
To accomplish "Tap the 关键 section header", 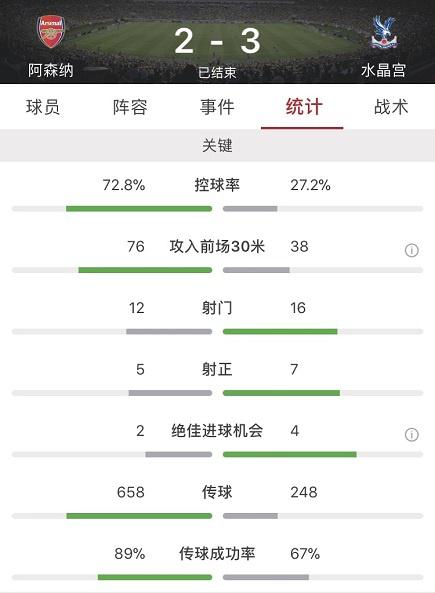I will [218, 145].
